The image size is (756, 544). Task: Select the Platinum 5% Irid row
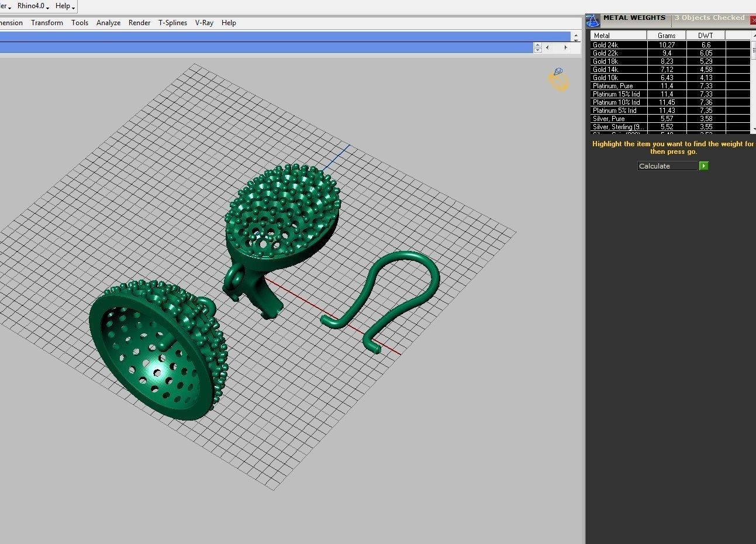[x=670, y=111]
